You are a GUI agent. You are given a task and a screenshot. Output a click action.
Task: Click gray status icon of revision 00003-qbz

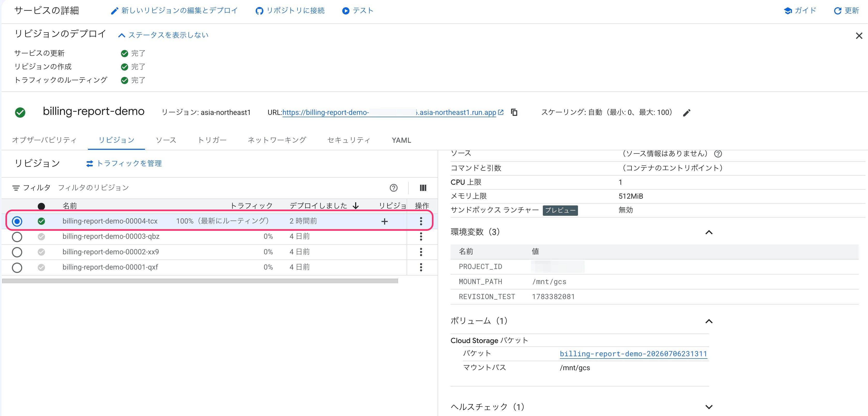41,237
